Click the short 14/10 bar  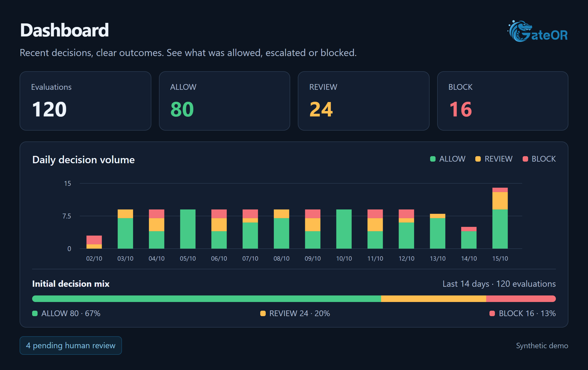click(x=469, y=238)
